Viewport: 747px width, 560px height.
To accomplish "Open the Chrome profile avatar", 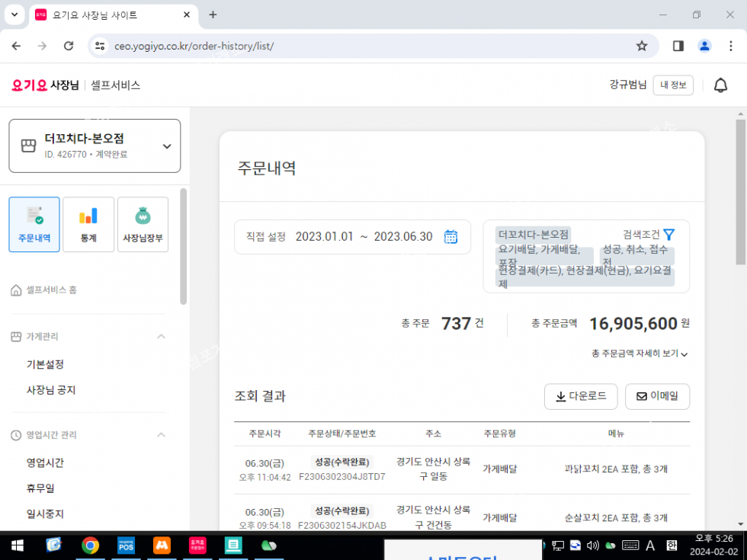I will pos(704,46).
